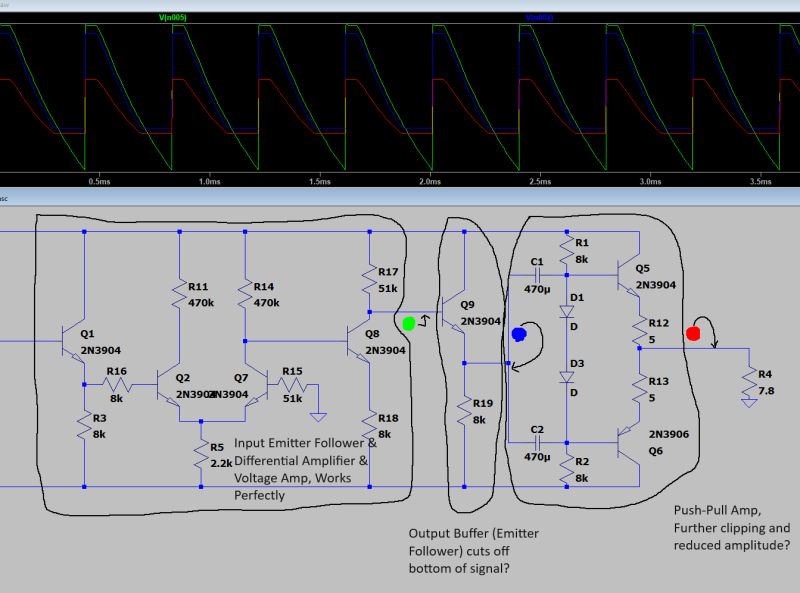Click the schematic window title bar
The image size is (800, 593).
pos(400,198)
